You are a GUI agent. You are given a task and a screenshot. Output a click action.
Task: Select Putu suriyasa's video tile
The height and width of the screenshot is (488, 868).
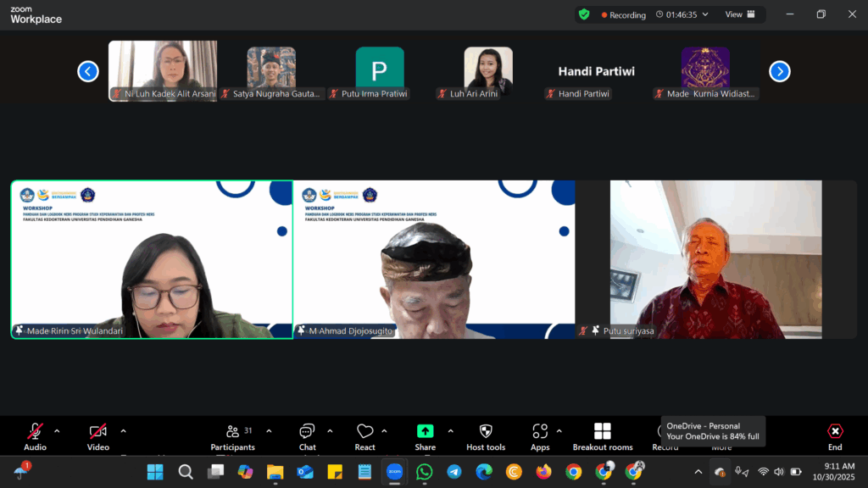(x=715, y=258)
